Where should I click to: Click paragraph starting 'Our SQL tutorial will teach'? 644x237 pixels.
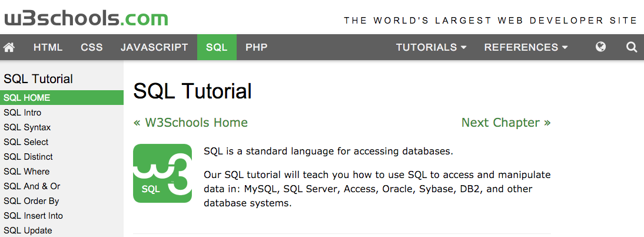click(377, 189)
